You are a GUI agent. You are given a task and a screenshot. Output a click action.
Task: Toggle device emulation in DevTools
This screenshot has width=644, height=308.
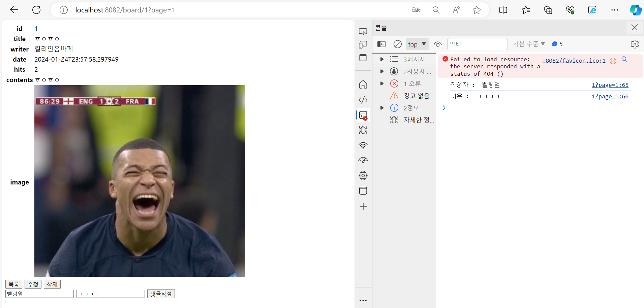click(363, 45)
